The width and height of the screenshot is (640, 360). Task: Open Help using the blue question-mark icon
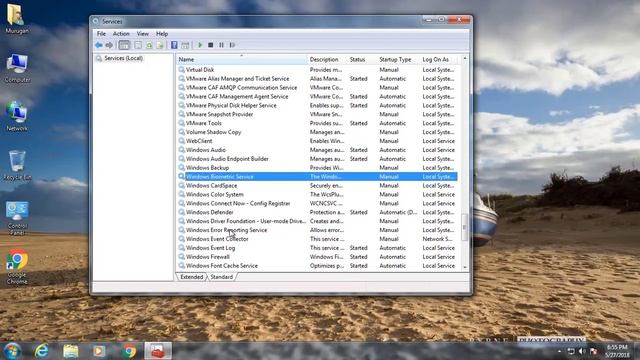pyautogui.click(x=174, y=45)
